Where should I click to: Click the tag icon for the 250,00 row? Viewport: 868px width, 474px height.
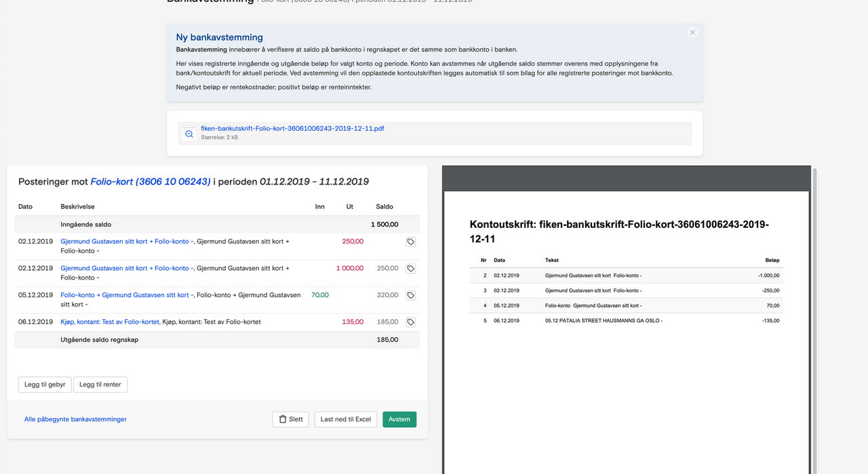411,241
